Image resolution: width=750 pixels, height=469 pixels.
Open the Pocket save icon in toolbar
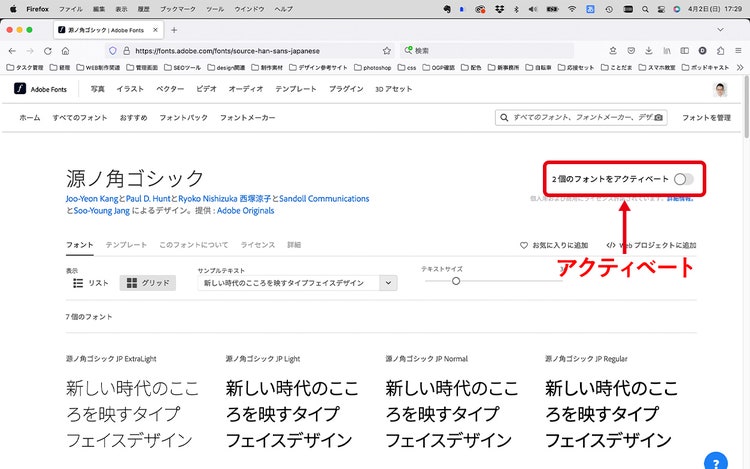click(x=631, y=51)
